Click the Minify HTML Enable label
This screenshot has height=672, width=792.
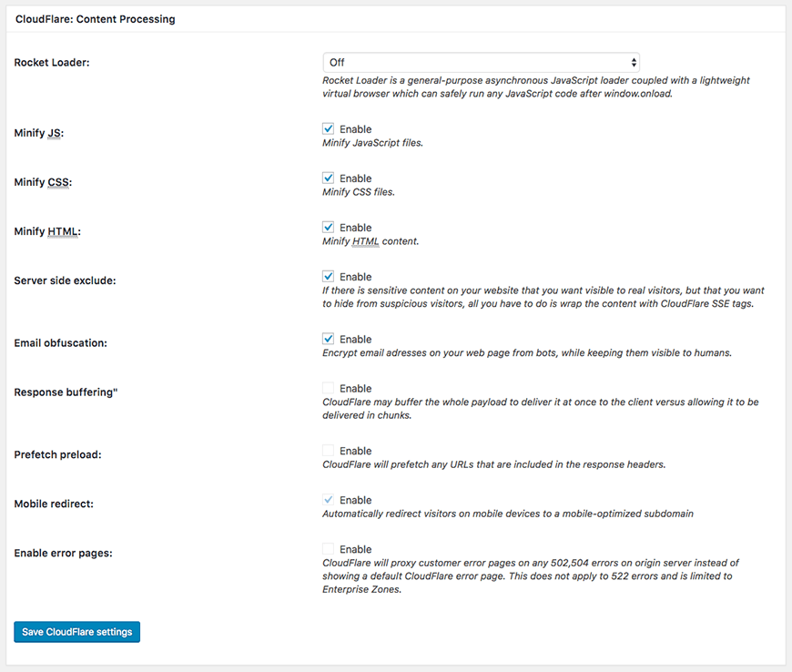[x=356, y=228]
